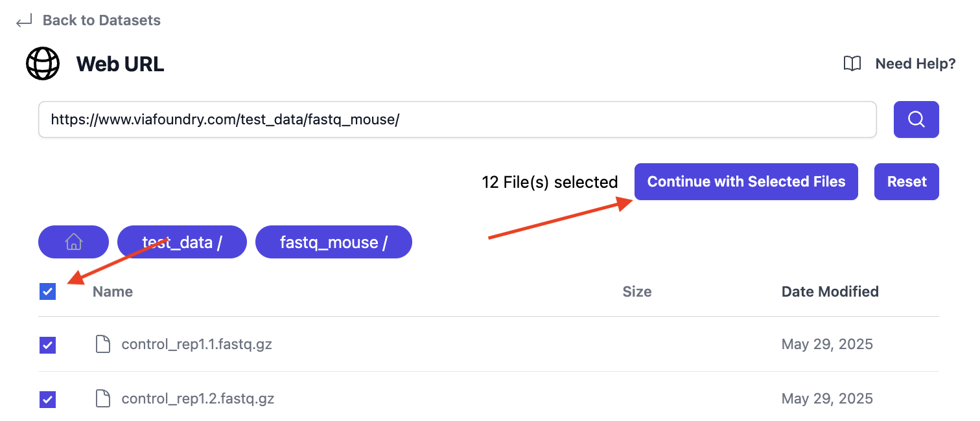Sort files by the Name column
This screenshot has height=421, width=980.
[x=112, y=291]
